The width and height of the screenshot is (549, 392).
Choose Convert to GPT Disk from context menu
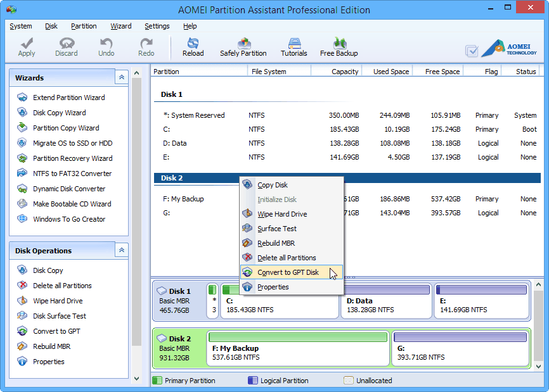point(288,272)
